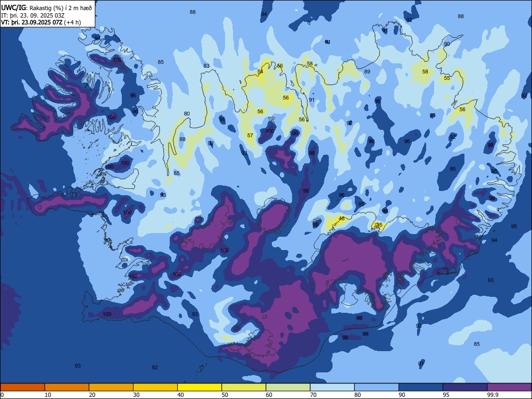Choose the pale blue 70–80 legend swatch

coord(332,387)
